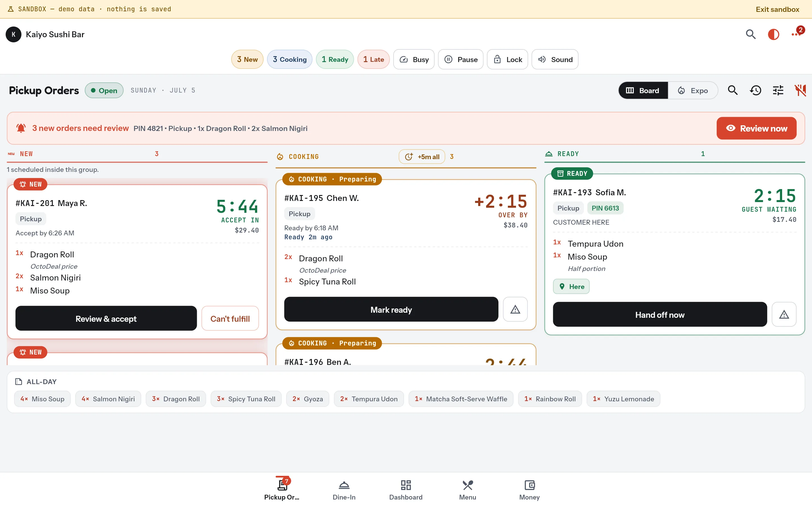Select the 3× Spicy Tuna Roll chip
This screenshot has height=508, width=812.
pos(246,399)
